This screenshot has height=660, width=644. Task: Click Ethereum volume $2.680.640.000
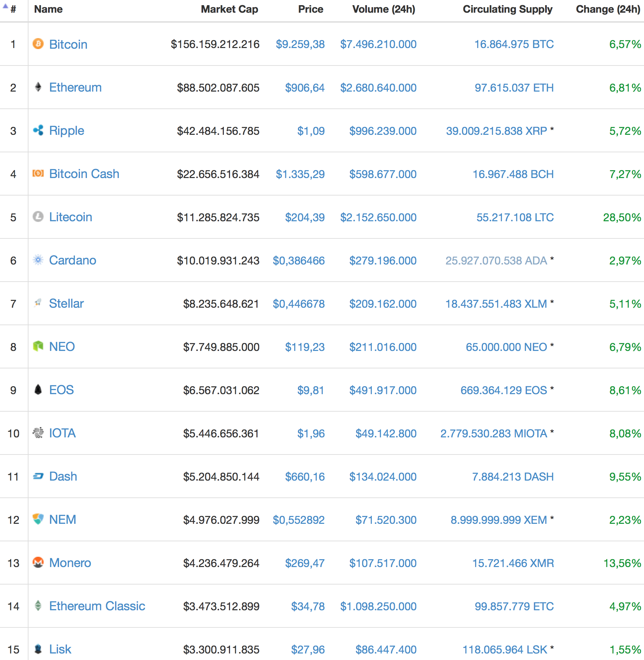click(x=378, y=88)
